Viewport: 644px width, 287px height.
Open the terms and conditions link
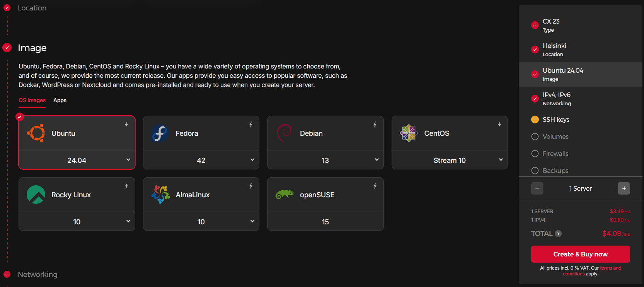click(610, 268)
